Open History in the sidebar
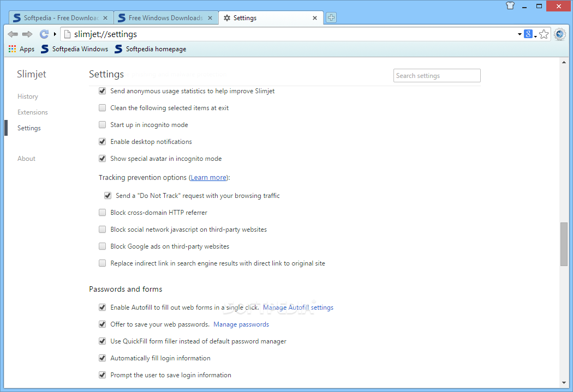Image resolution: width=573 pixels, height=392 pixels. [28, 97]
